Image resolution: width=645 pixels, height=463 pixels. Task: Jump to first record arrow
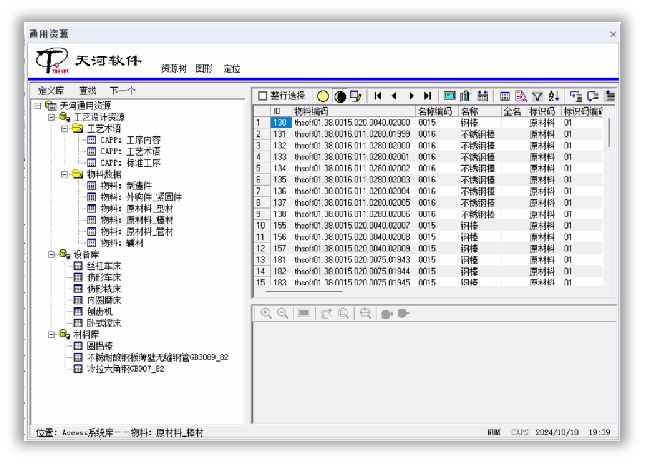point(378,96)
